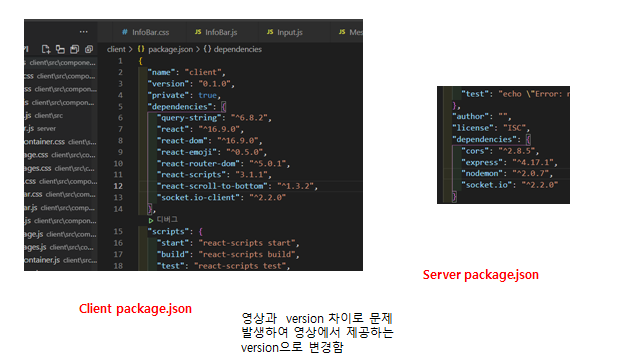Click the "start": "react-scripts start" line
Image resolution: width=640 pixels, height=360 pixels.
(x=228, y=243)
